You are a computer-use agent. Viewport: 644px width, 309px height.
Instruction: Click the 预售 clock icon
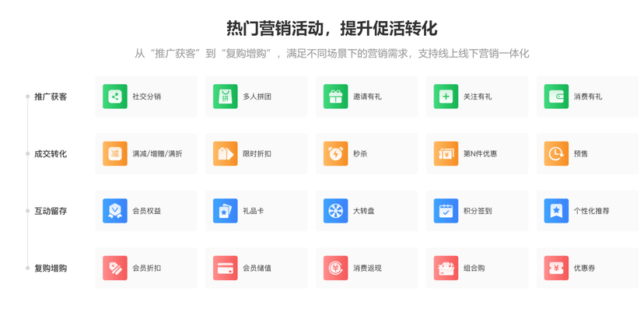pyautogui.click(x=557, y=153)
